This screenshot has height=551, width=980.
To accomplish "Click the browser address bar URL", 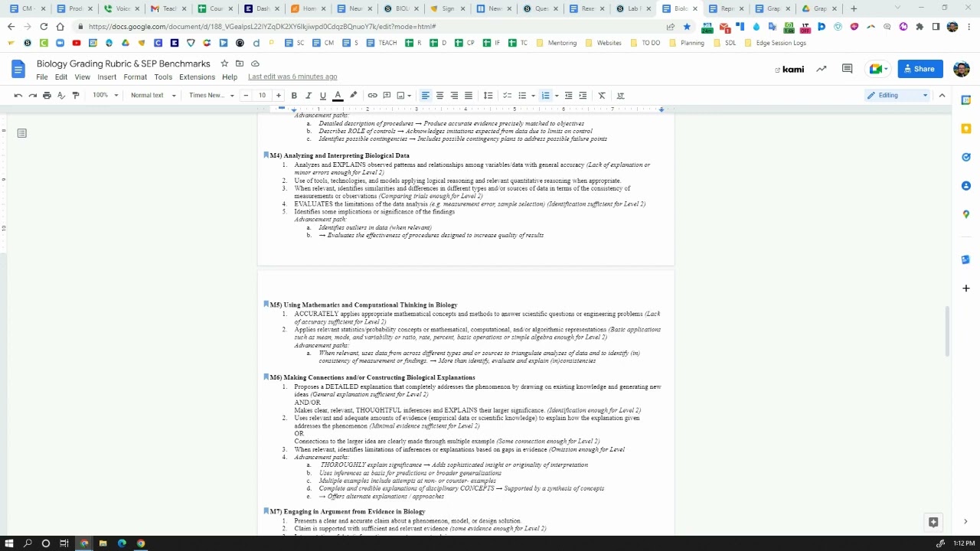I will [x=262, y=26].
